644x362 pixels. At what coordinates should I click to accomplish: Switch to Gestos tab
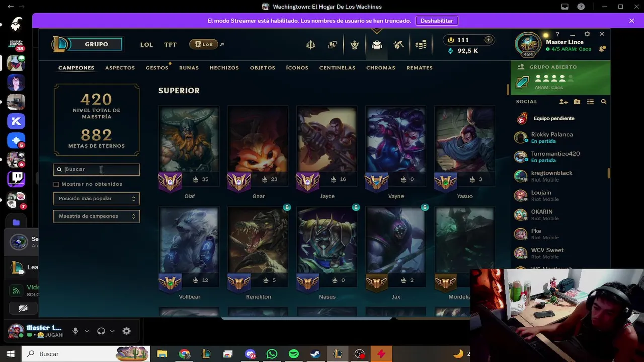point(157,68)
